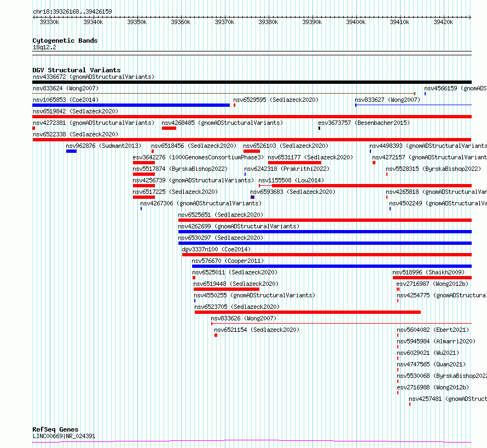Open the nsv5604082 (Ebert2021) label
This screenshot has width=487, height=448.
click(433, 330)
